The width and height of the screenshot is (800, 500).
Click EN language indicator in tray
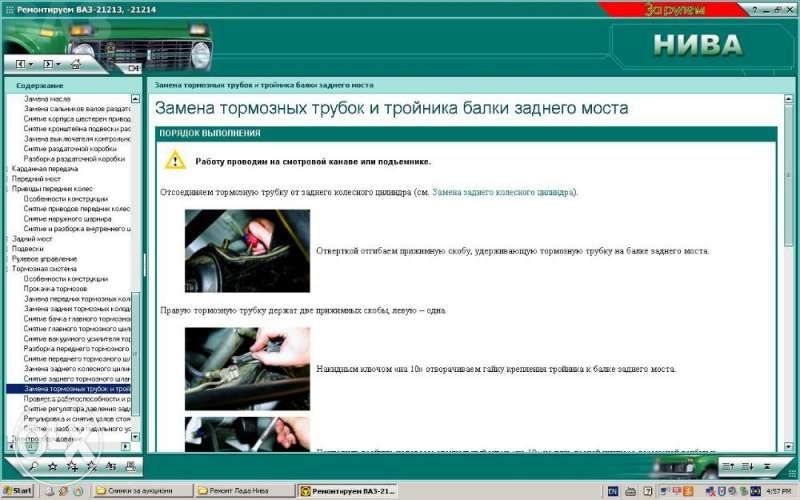(613, 491)
